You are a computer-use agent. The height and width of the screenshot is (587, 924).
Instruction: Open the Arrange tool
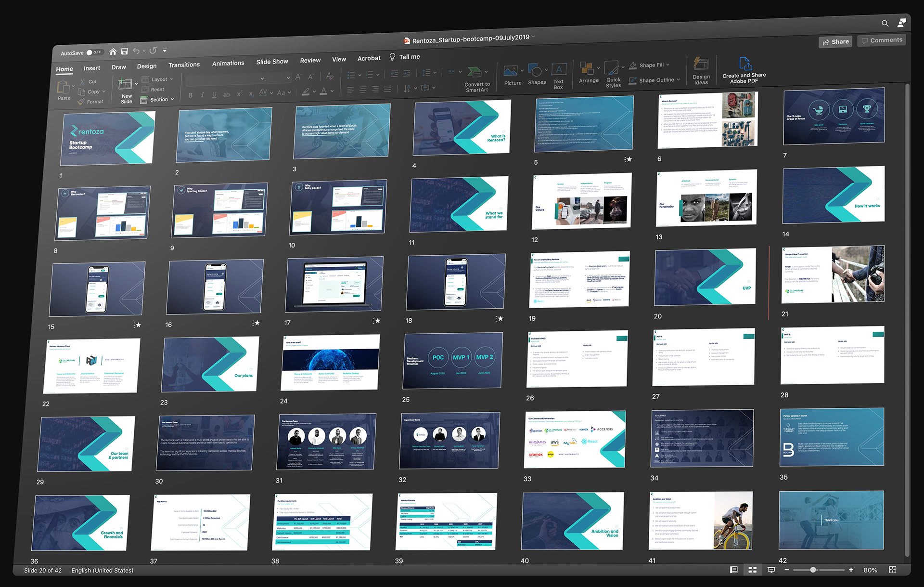coord(589,72)
